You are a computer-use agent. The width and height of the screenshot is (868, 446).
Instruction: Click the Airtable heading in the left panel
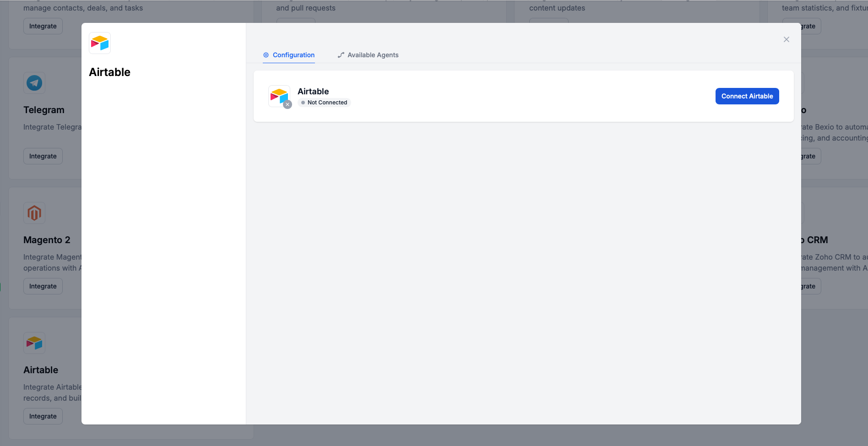[x=109, y=72]
